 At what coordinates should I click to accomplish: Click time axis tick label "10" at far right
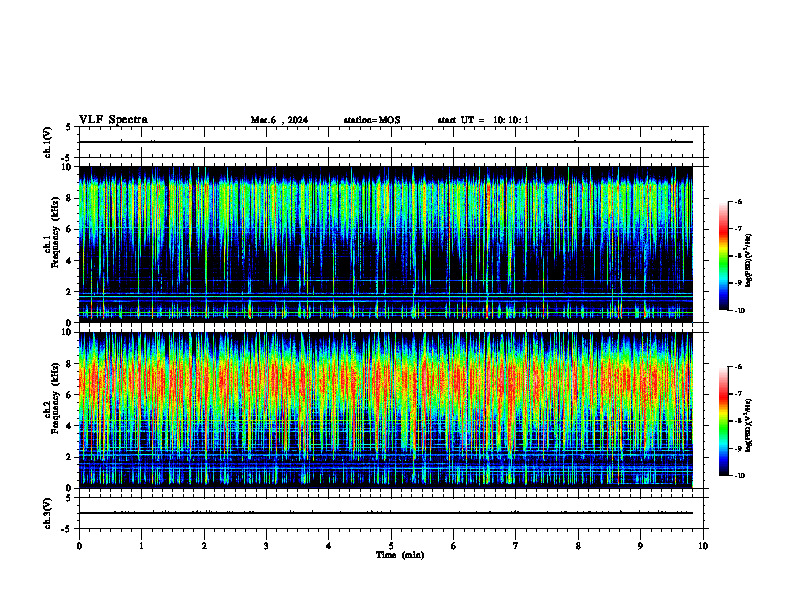point(703,546)
